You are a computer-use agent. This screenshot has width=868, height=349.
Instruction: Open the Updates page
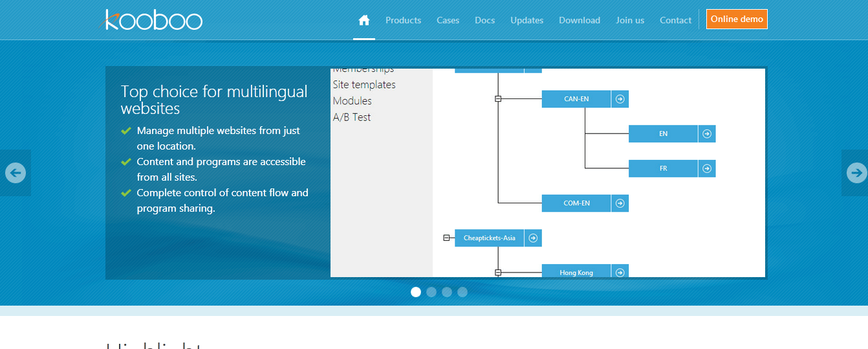[x=526, y=20]
